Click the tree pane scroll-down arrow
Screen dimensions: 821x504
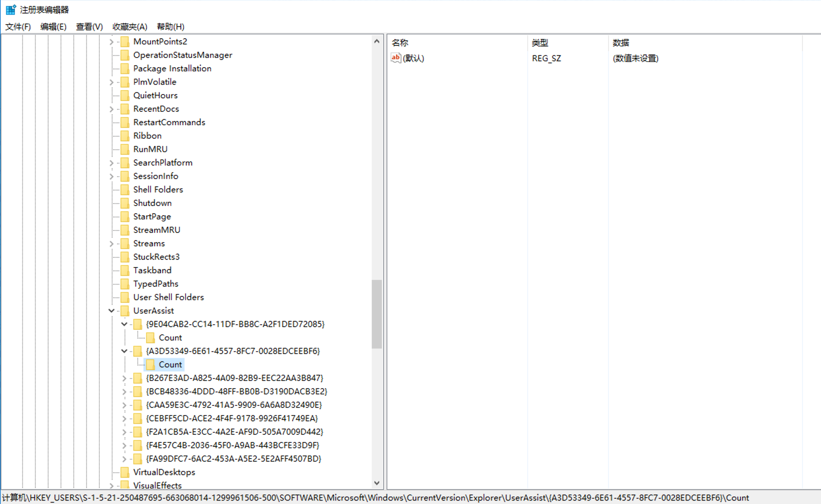click(x=377, y=483)
